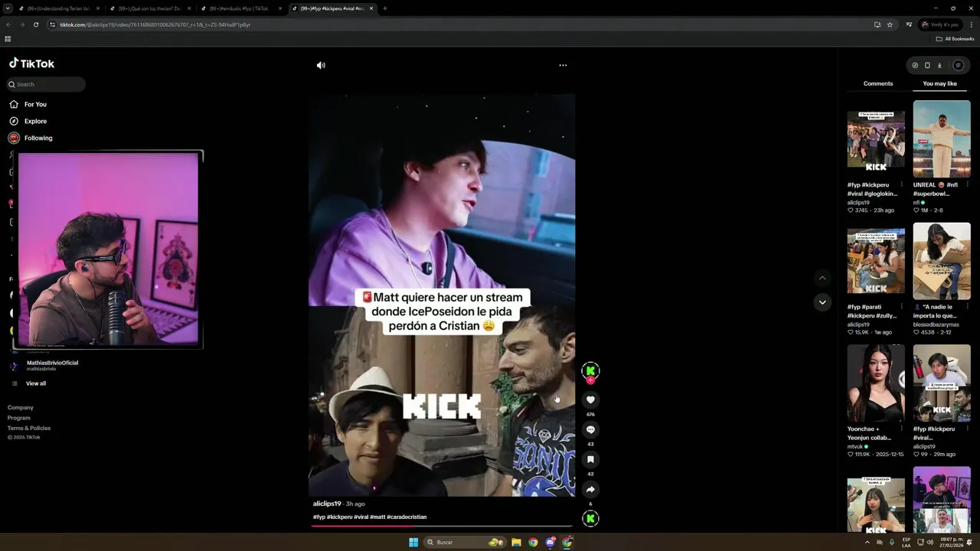Share the video with the arrow icon
The image size is (980, 551).
(x=590, y=489)
